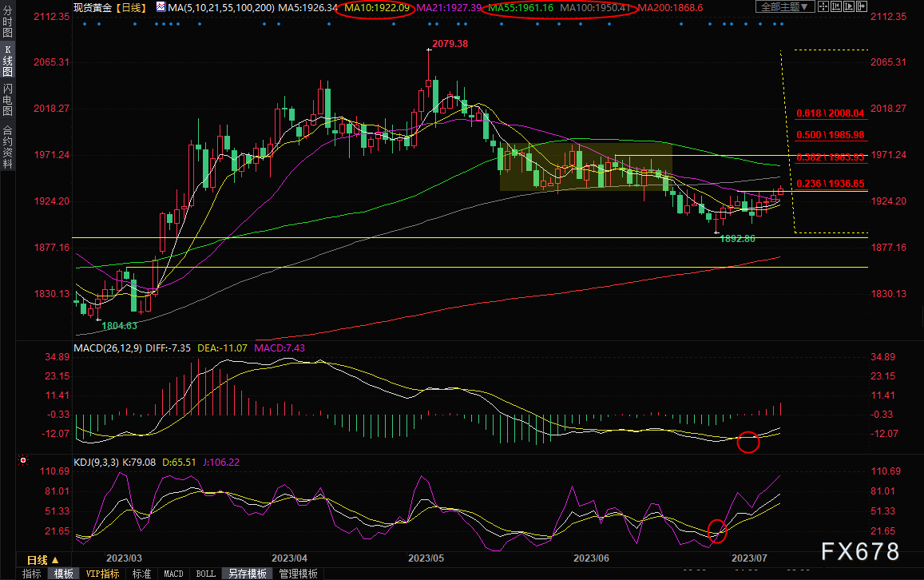This screenshot has width=924, height=580.
Task: Click the 0.236 \ 1936.65 Fibonacci level
Action: pyautogui.click(x=831, y=183)
